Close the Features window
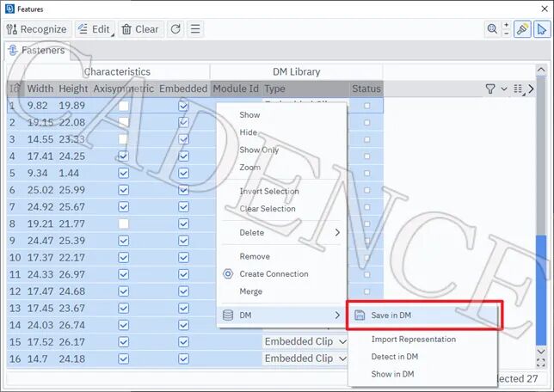554x392 pixels. [x=545, y=9]
